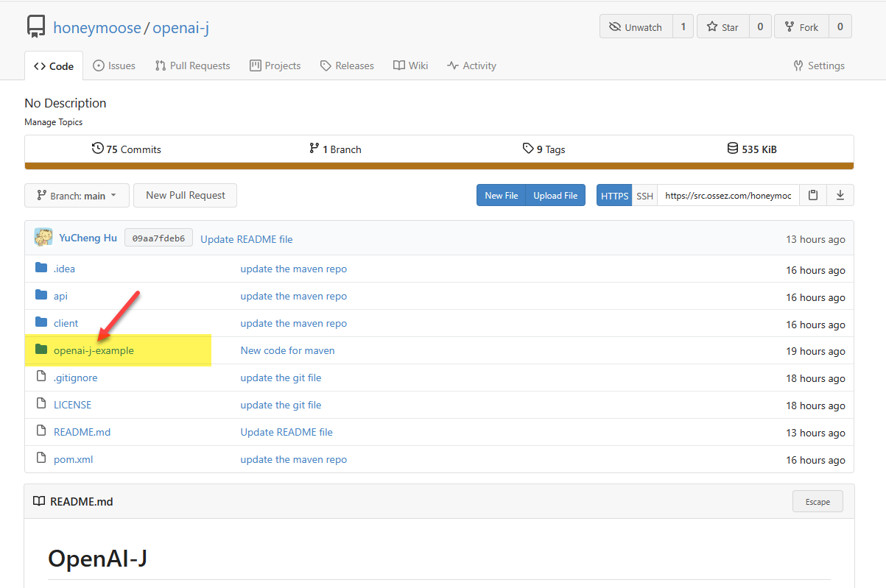Click the stars count beside Star
886x588 pixels.
[760, 26]
